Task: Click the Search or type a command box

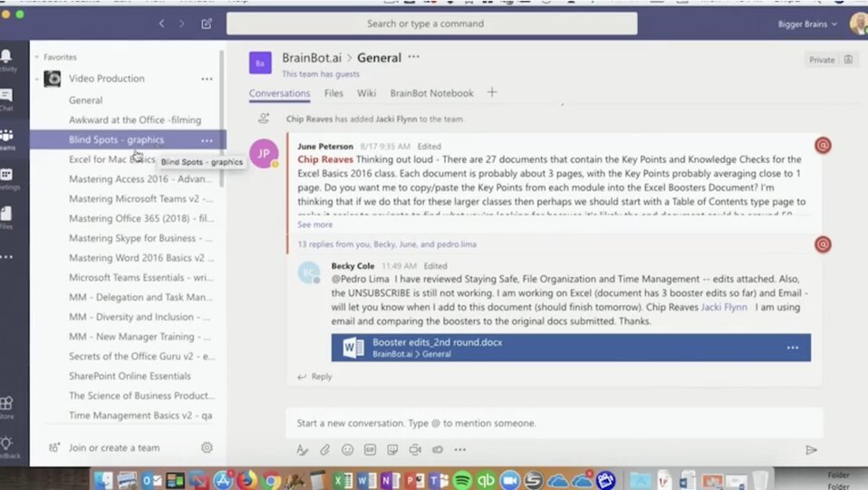Action: tap(432, 24)
